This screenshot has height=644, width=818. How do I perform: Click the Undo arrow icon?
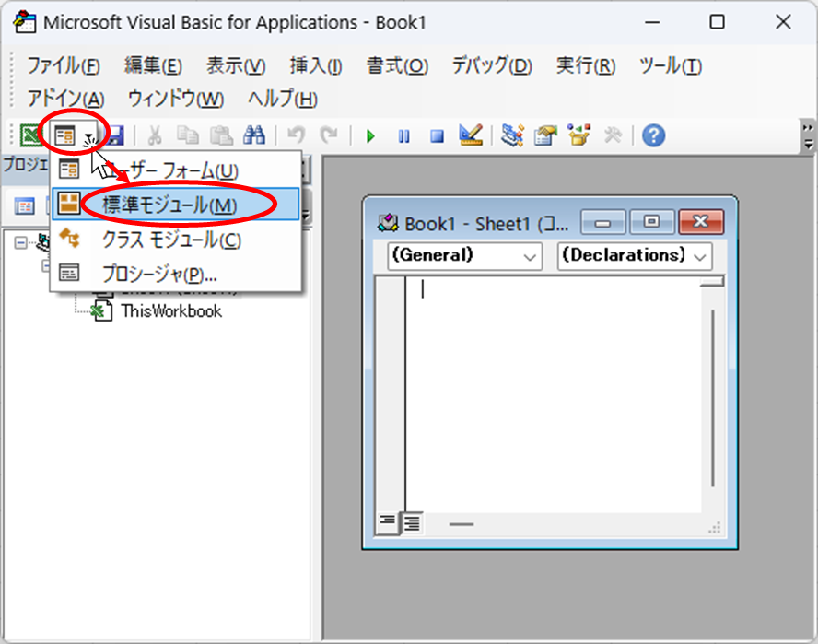pos(297,135)
